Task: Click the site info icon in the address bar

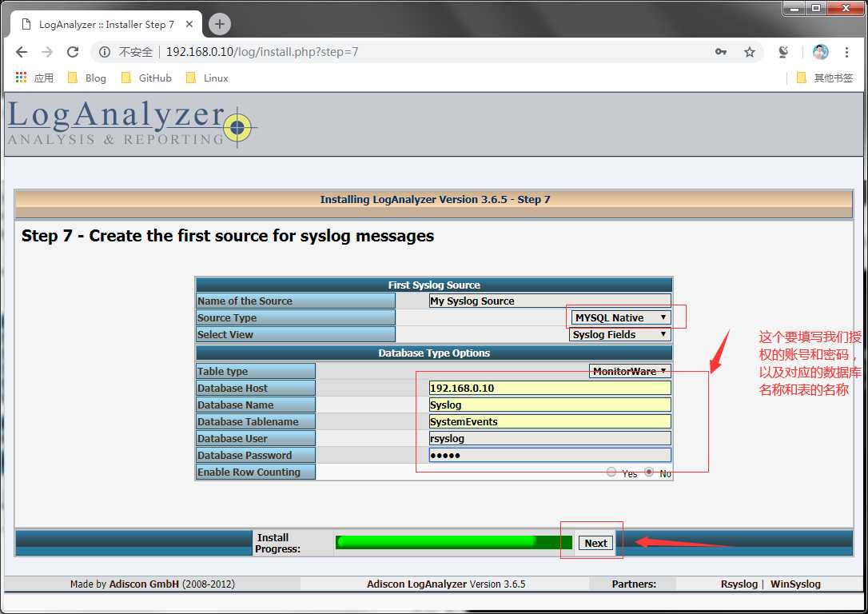Action: (x=104, y=52)
